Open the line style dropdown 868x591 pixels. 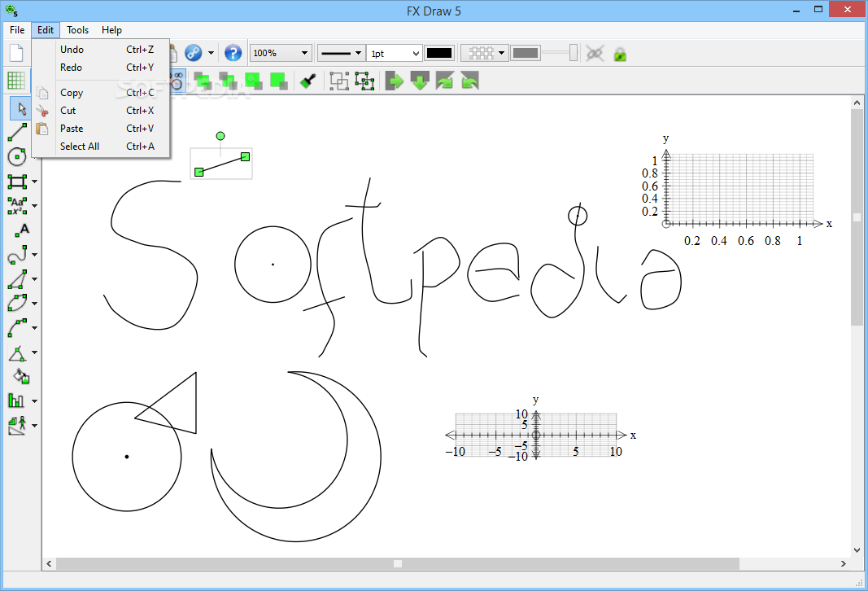click(341, 53)
